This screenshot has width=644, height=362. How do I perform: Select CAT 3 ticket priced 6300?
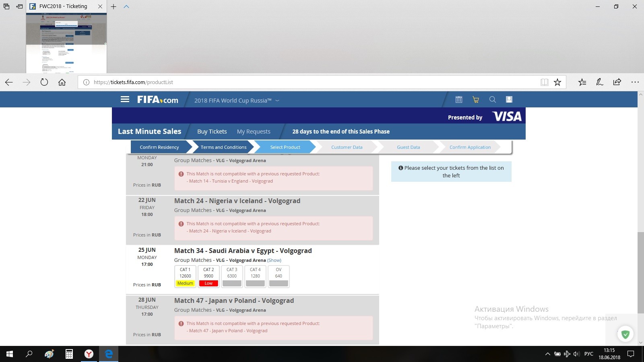[x=232, y=276]
